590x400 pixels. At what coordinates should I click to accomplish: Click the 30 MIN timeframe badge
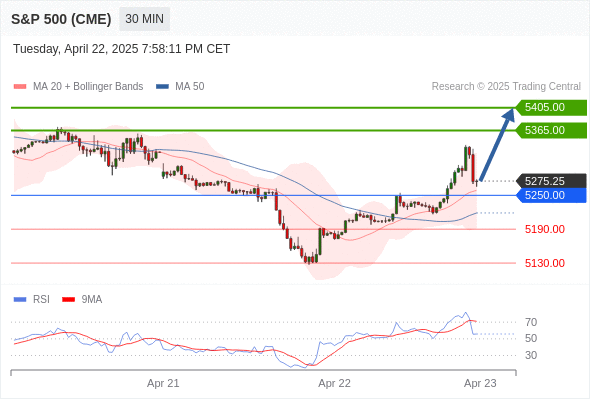[x=144, y=19]
